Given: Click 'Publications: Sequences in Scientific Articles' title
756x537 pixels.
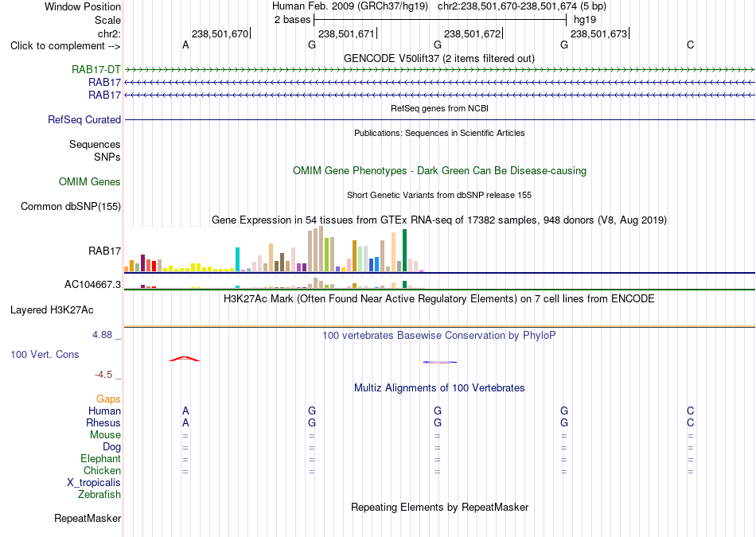Looking at the screenshot, I should click(x=439, y=133).
